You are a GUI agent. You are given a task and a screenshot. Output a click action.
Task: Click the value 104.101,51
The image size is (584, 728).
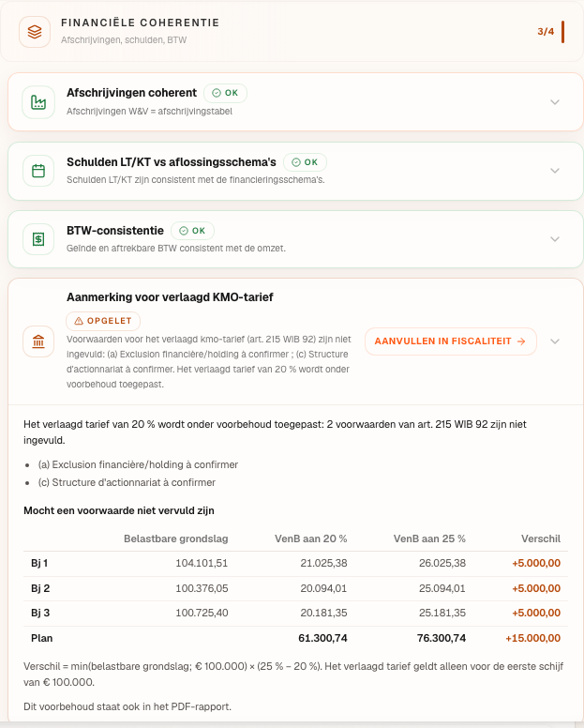pyautogui.click(x=202, y=564)
